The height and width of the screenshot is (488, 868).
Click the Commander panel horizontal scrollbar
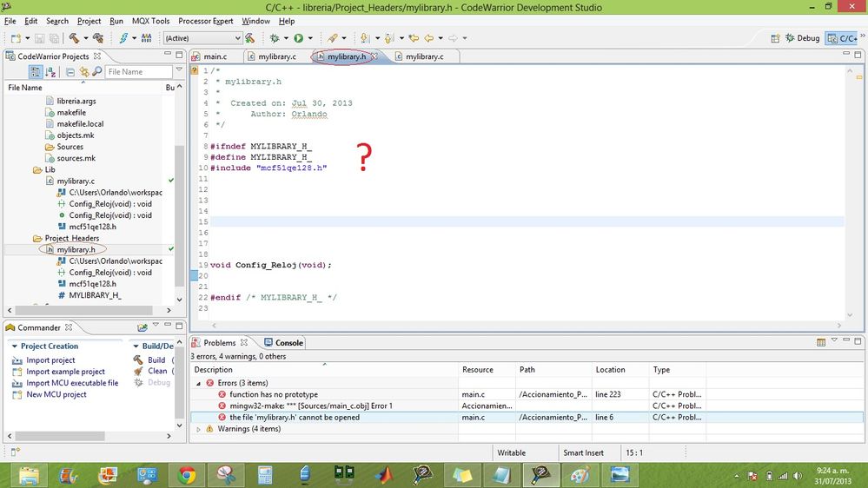coord(60,436)
